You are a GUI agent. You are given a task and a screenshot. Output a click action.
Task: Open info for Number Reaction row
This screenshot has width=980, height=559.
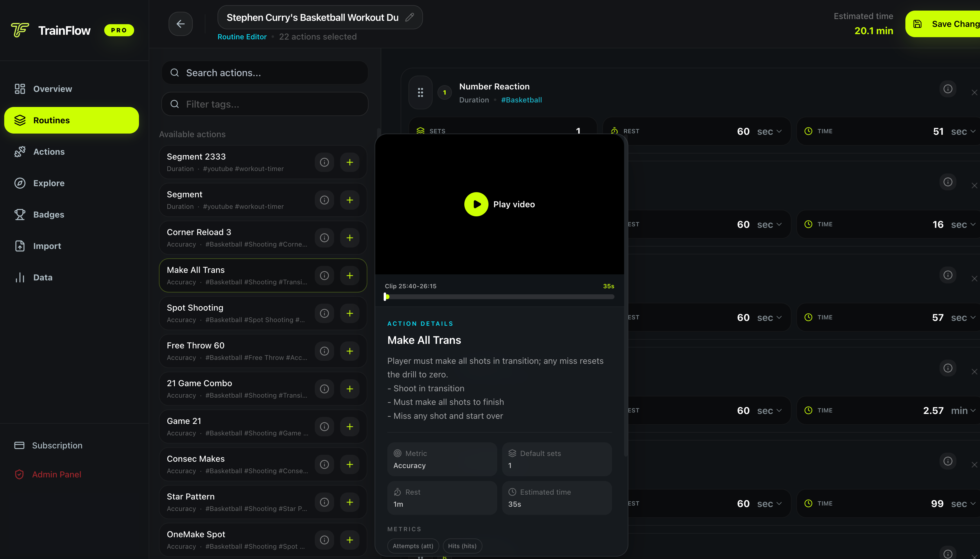tap(948, 89)
